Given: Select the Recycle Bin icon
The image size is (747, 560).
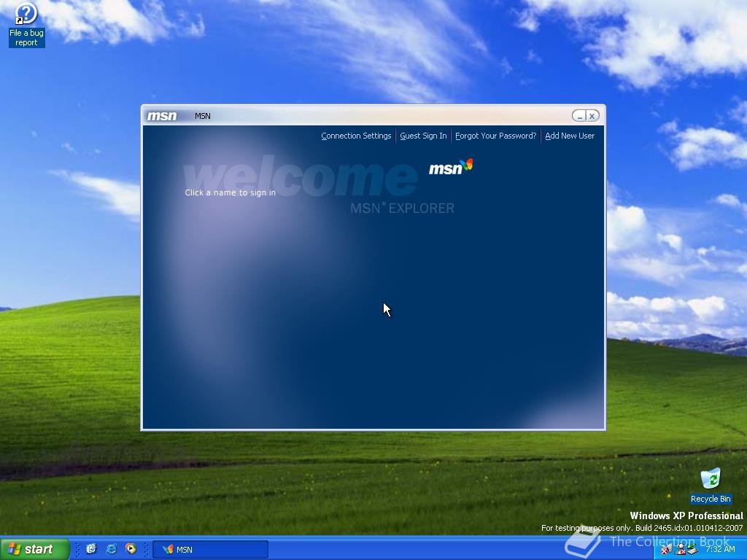Looking at the screenshot, I should click(711, 486).
